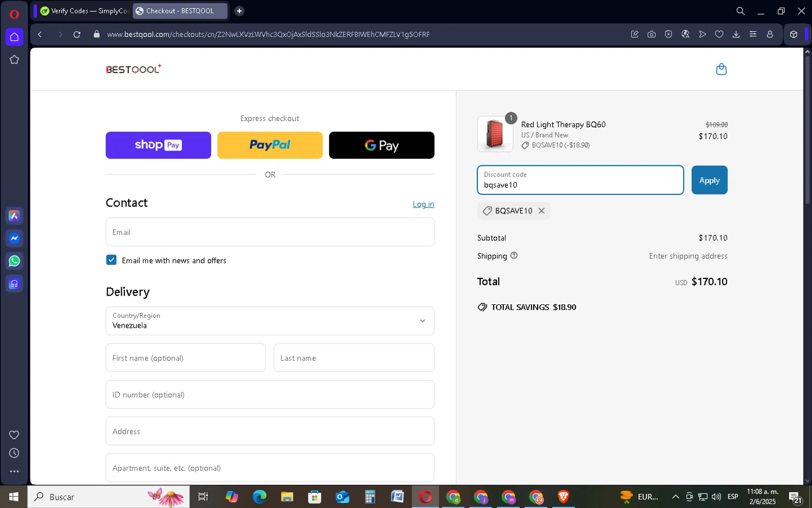Select the Checkout - BESTQOOL tab
This screenshot has width=812, height=508.
[x=180, y=11]
